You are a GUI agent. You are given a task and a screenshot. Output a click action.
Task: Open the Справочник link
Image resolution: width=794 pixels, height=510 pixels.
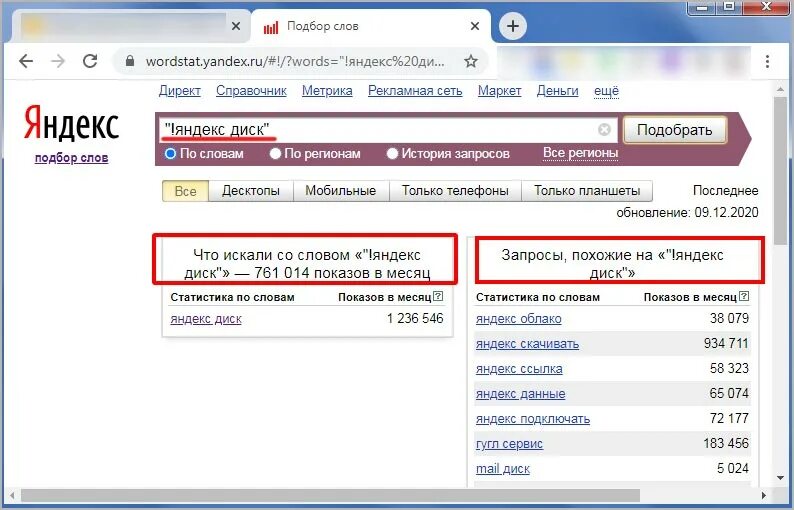tap(251, 91)
